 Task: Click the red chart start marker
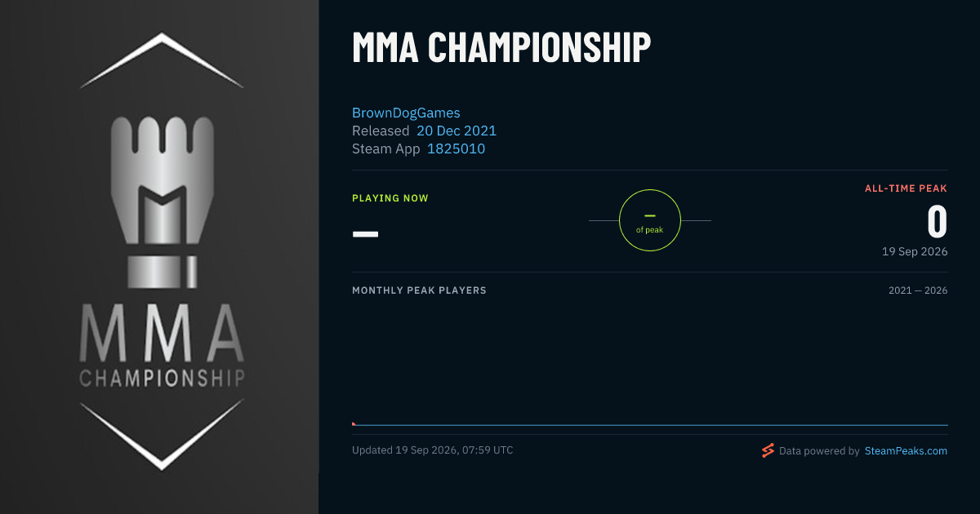tap(354, 423)
